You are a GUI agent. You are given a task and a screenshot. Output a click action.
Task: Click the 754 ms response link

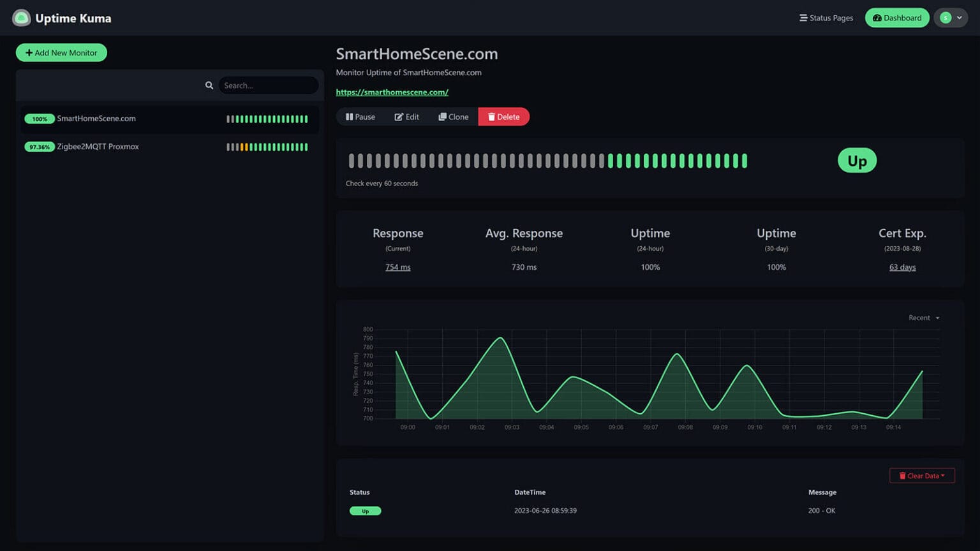coord(397,267)
